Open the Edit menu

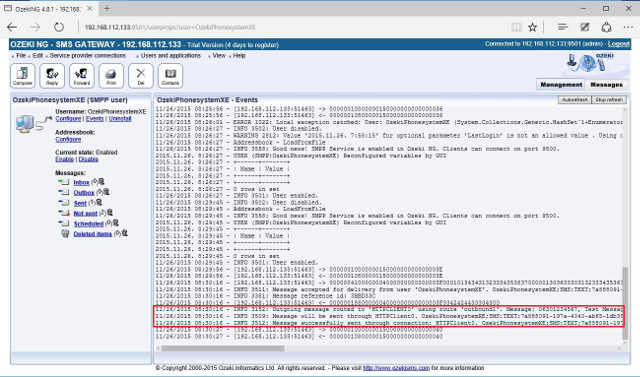click(x=38, y=55)
